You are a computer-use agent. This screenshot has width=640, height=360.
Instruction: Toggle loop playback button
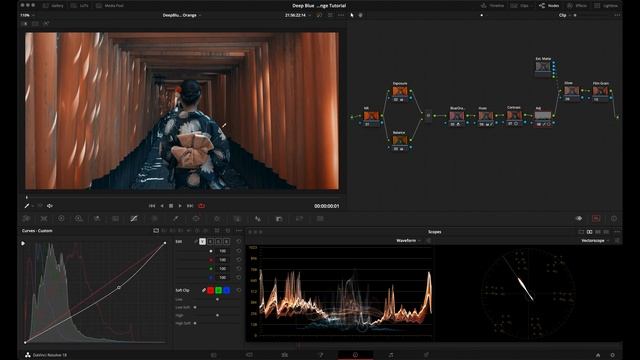click(201, 206)
